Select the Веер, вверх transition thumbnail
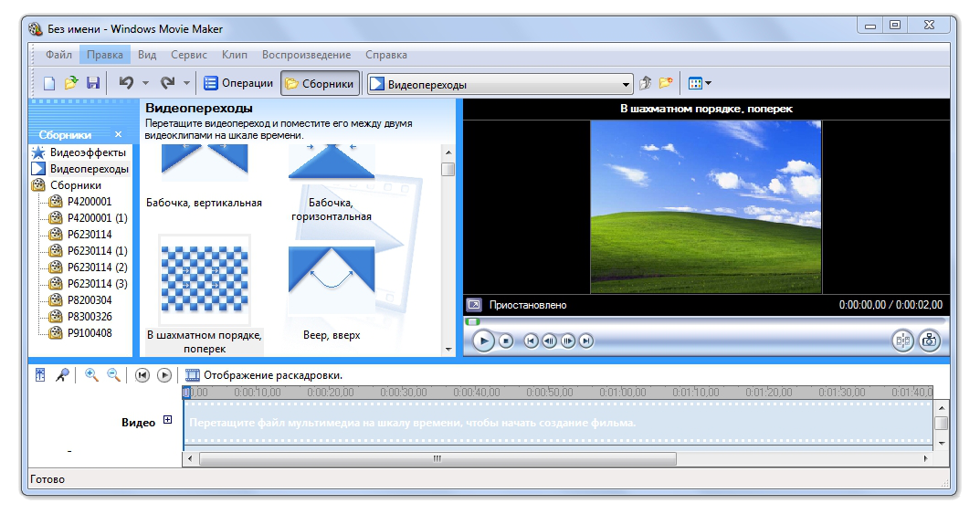The image size is (980, 514). point(332,284)
